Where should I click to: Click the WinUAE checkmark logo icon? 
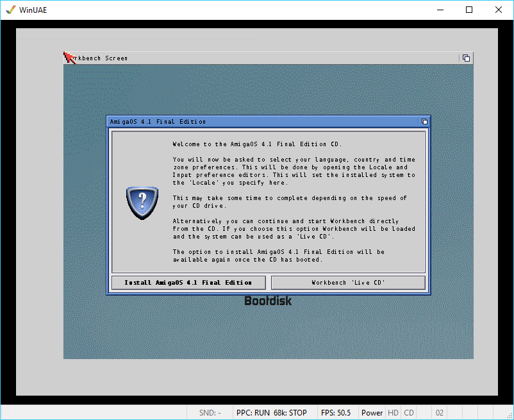pyautogui.click(x=11, y=10)
